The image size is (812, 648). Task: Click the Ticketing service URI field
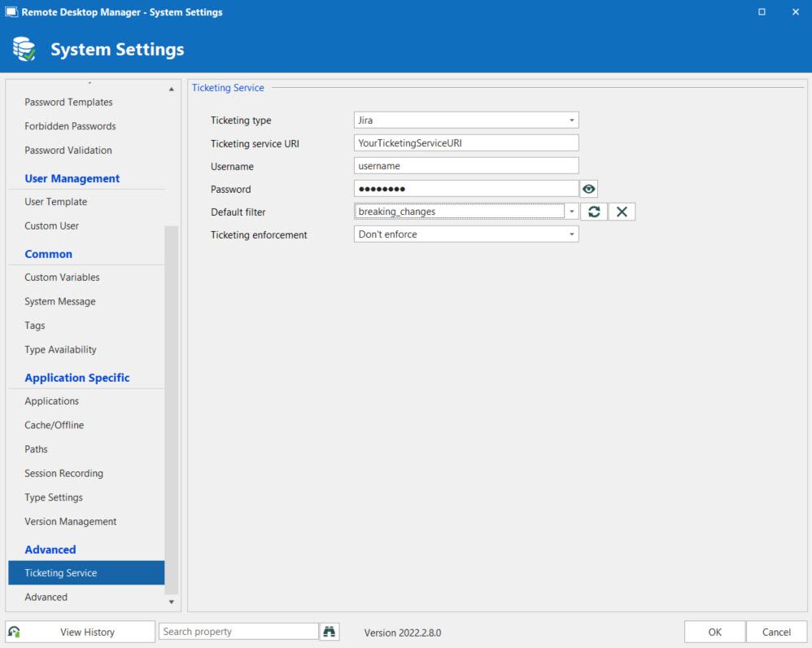click(x=466, y=143)
